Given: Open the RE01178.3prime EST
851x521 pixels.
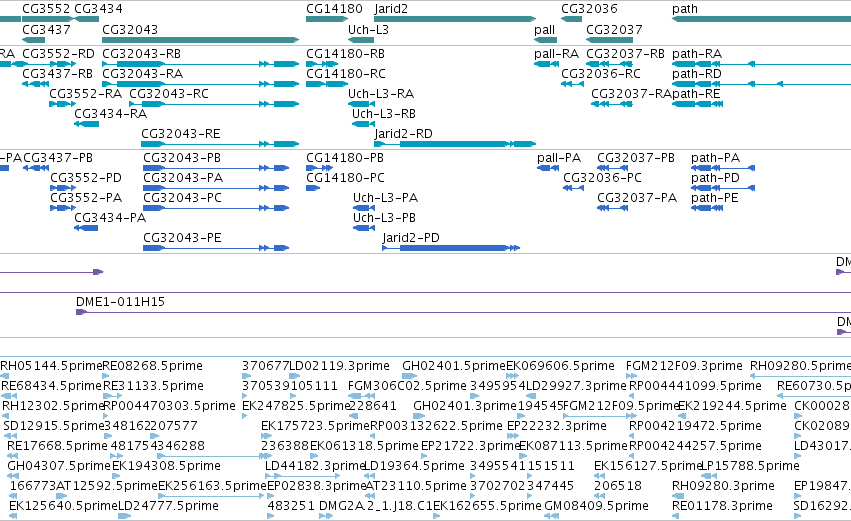Looking at the screenshot, I should pyautogui.click(x=722, y=506).
